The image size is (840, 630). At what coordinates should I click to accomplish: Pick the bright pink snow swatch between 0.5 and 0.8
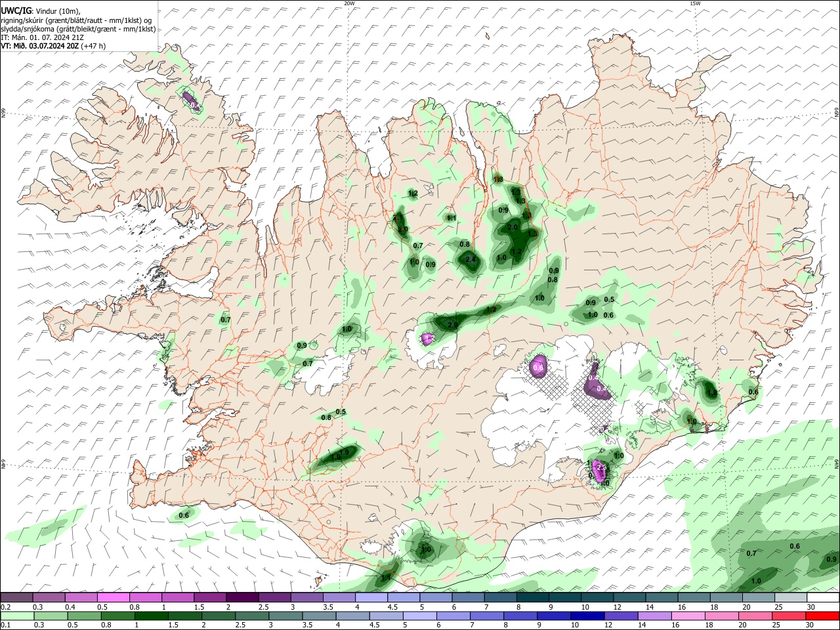113,598
